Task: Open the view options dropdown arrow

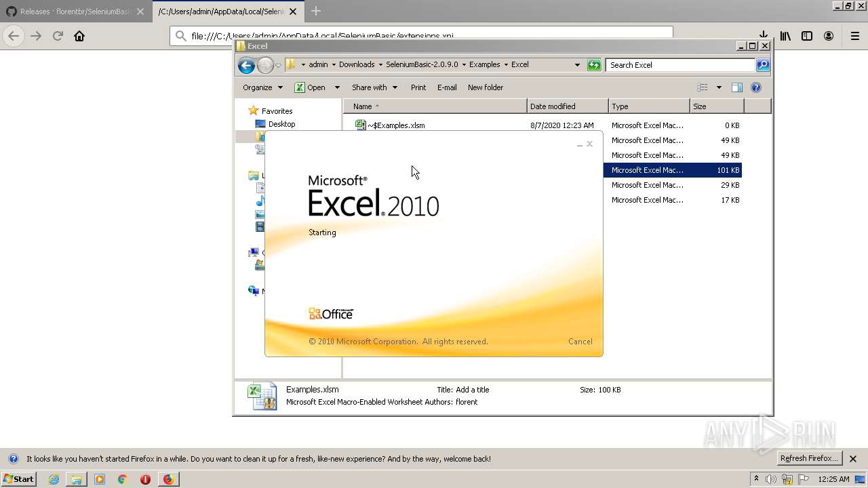Action: [719, 87]
